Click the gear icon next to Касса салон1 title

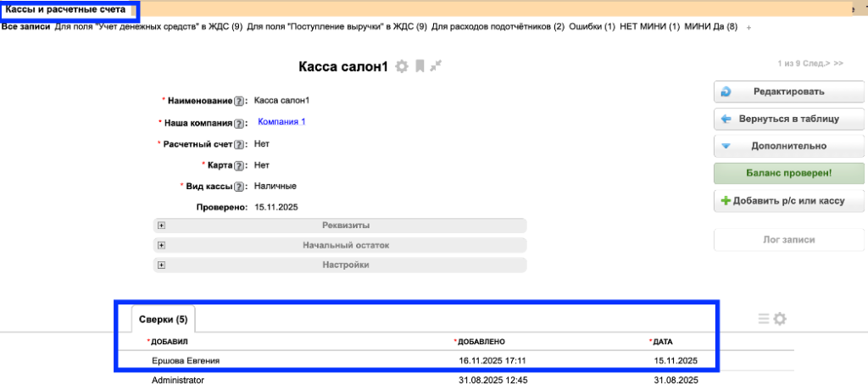(x=402, y=66)
